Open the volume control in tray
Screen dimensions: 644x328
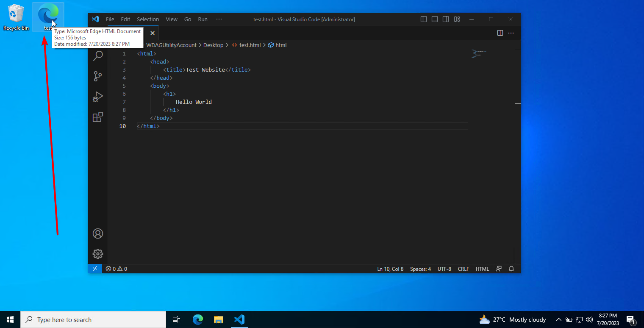tap(589, 320)
